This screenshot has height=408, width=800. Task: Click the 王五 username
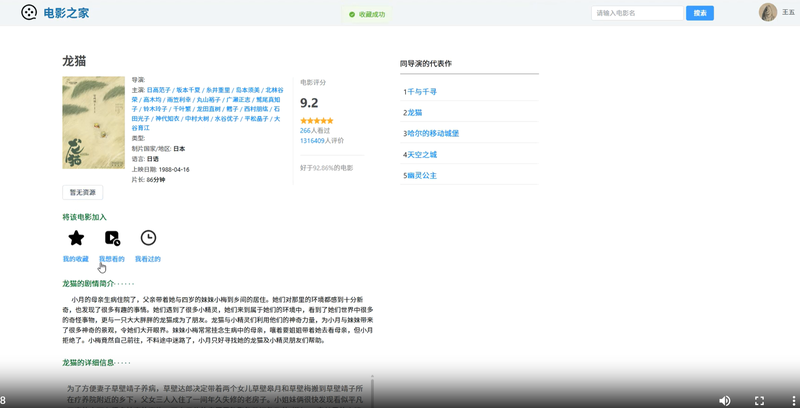pos(788,12)
